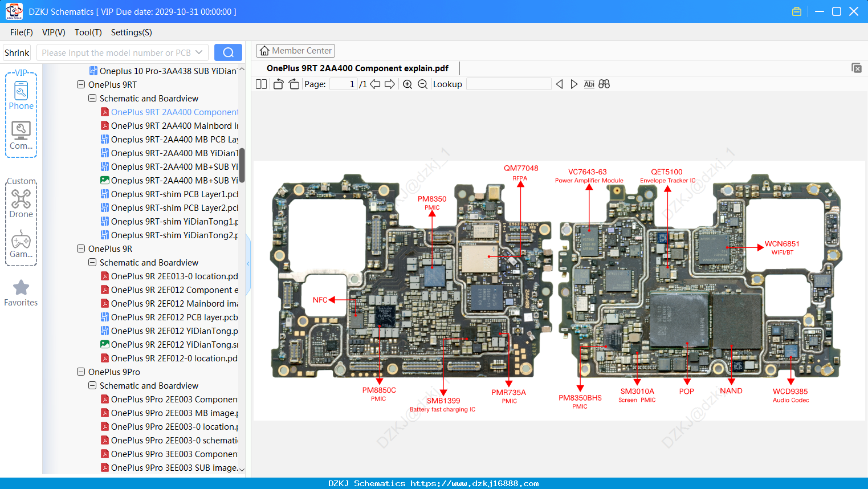The width and height of the screenshot is (868, 489).
Task: Open the Tool(T) menu
Action: [x=88, y=32]
